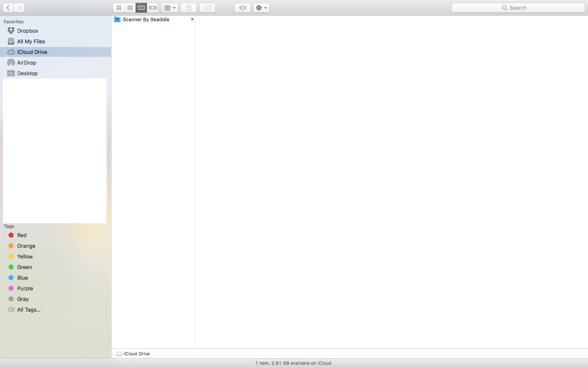Switch to icon view
The width and height of the screenshot is (588, 368).
119,8
